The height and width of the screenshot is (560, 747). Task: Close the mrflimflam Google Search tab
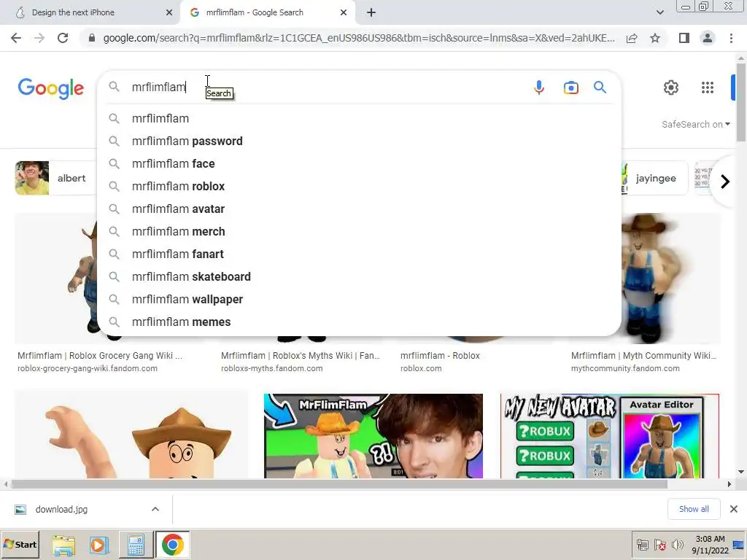pos(344,13)
